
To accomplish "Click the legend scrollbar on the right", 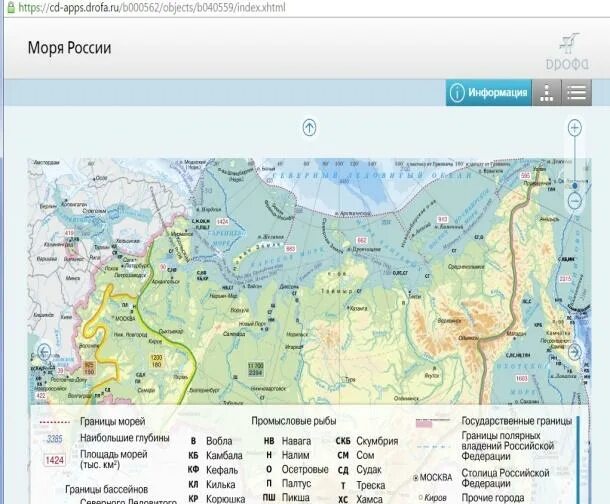I will pyautogui.click(x=578, y=459).
